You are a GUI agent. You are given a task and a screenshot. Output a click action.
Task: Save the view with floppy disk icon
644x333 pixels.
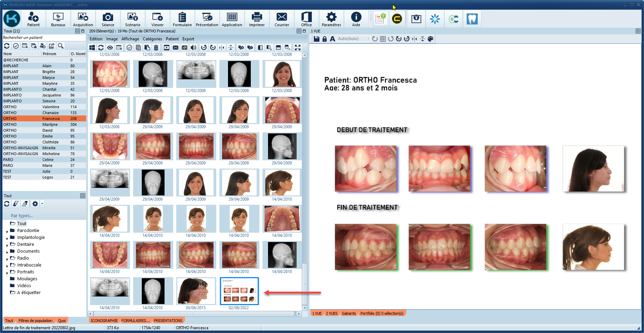tap(316, 39)
